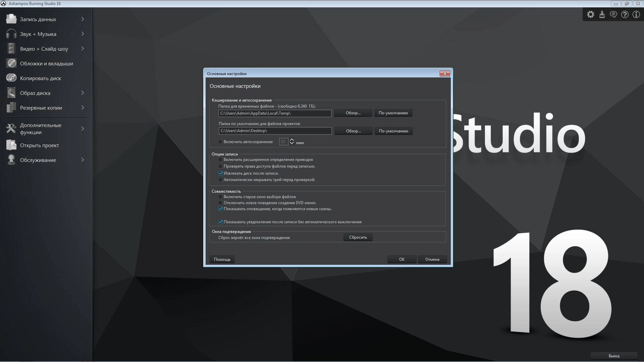644x362 pixels.
Task: Select the Обложки и вкладыши menu item
Action: click(x=46, y=63)
